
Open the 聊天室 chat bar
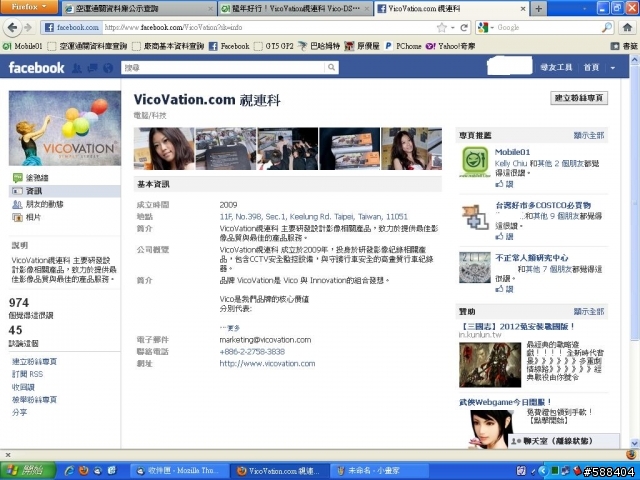(564, 441)
